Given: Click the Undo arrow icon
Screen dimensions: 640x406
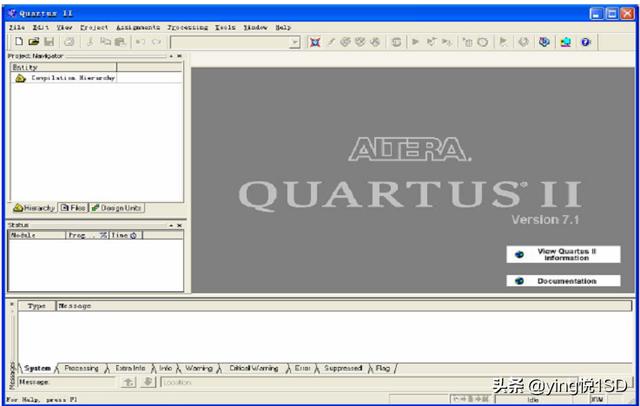Looking at the screenshot, I should pyautogui.click(x=140, y=42).
